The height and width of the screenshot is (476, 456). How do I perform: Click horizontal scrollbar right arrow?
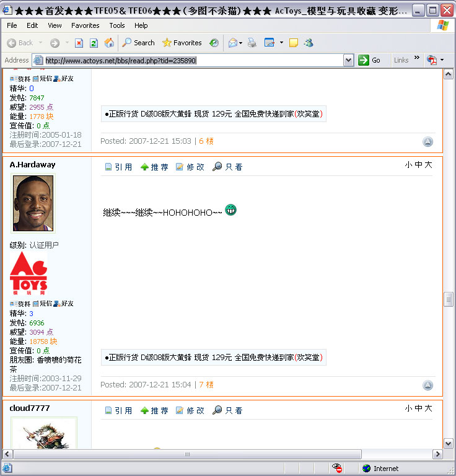437,454
